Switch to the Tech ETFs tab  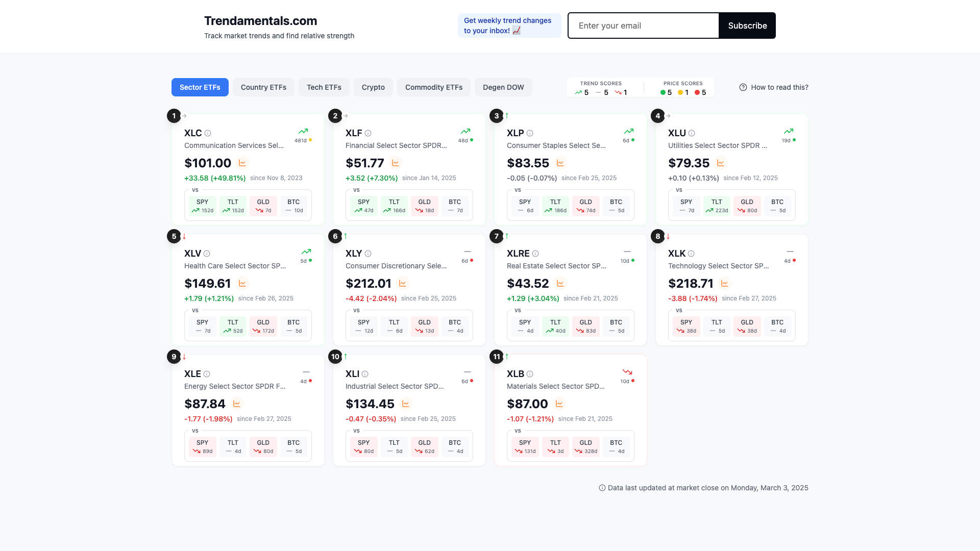[324, 87]
